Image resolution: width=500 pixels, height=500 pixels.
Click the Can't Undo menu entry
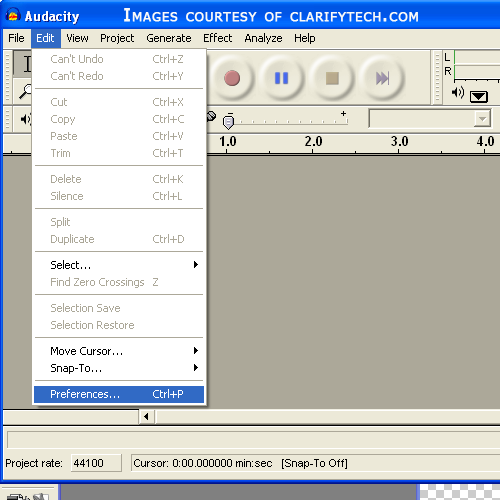pos(119,59)
